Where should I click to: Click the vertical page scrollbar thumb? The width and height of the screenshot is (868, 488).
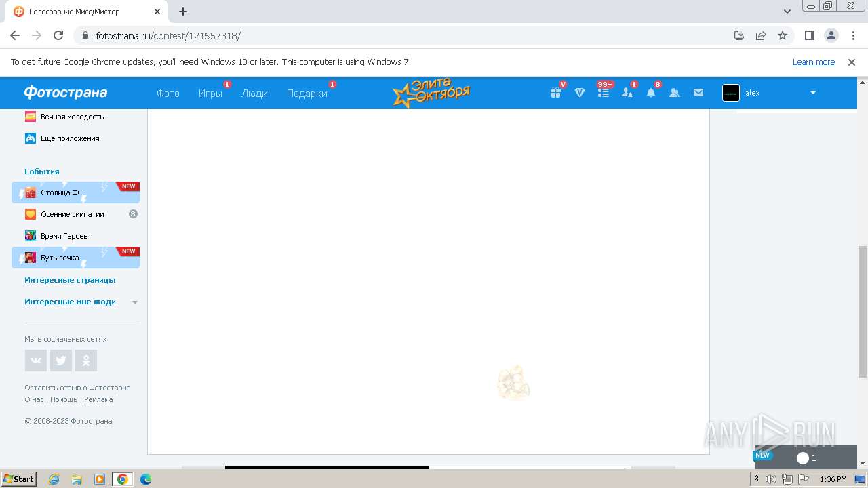863,311
